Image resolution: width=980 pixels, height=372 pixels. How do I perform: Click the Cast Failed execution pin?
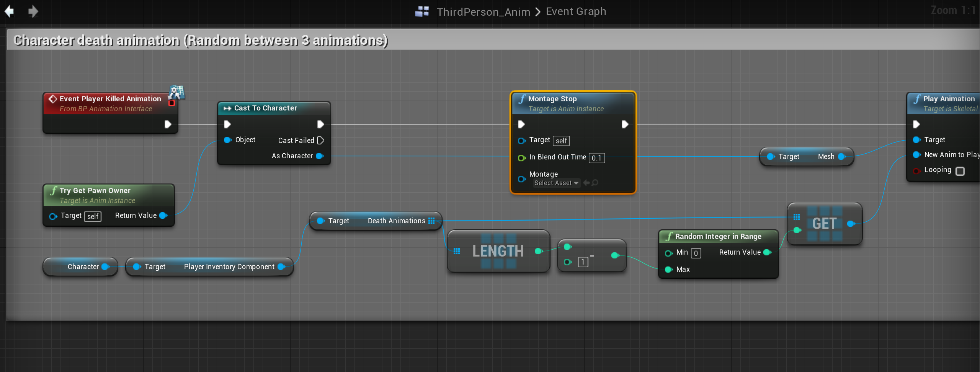[321, 140]
